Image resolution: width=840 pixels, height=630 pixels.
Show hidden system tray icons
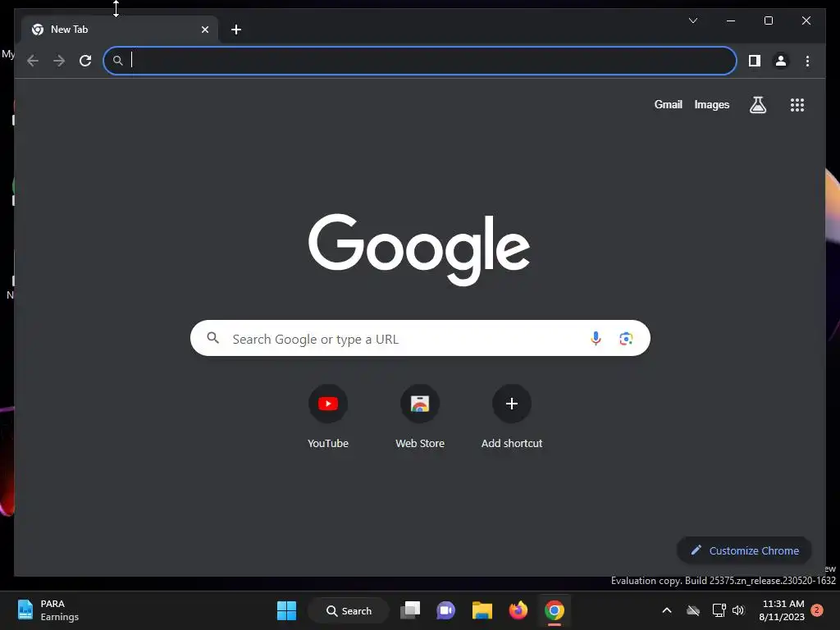667,610
